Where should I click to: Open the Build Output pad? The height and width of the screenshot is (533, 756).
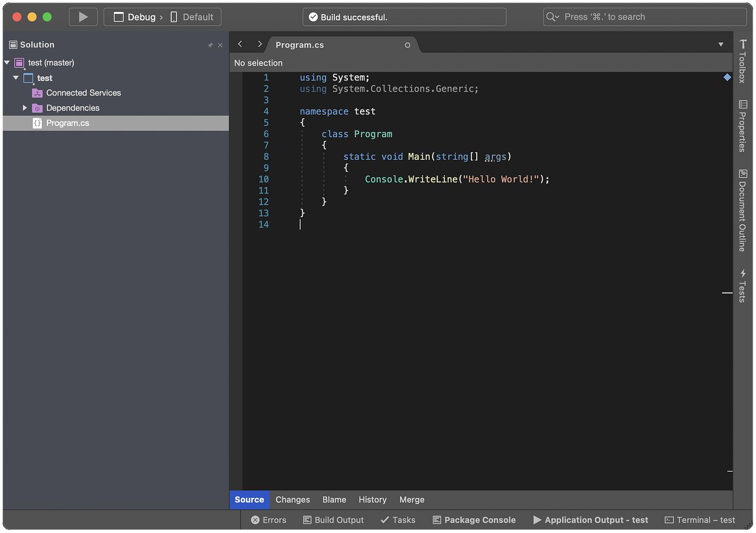coord(333,520)
